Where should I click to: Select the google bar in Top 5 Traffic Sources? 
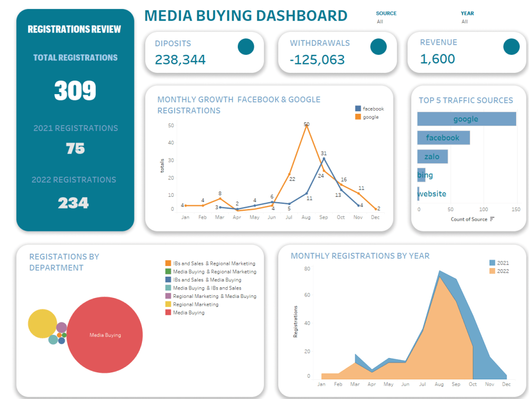coord(467,119)
